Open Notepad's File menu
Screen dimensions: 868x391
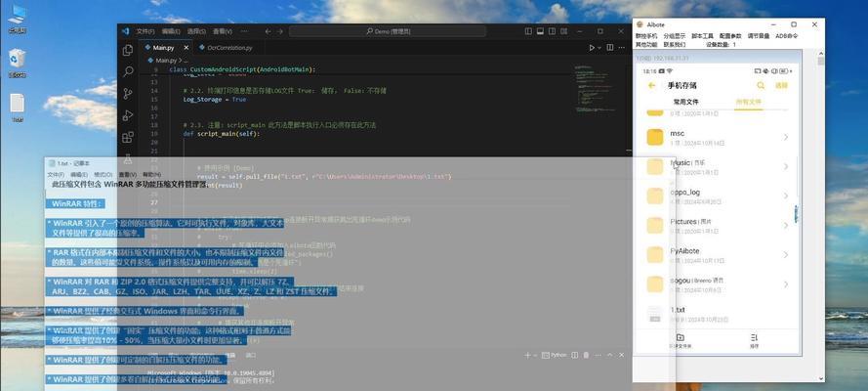click(x=56, y=174)
